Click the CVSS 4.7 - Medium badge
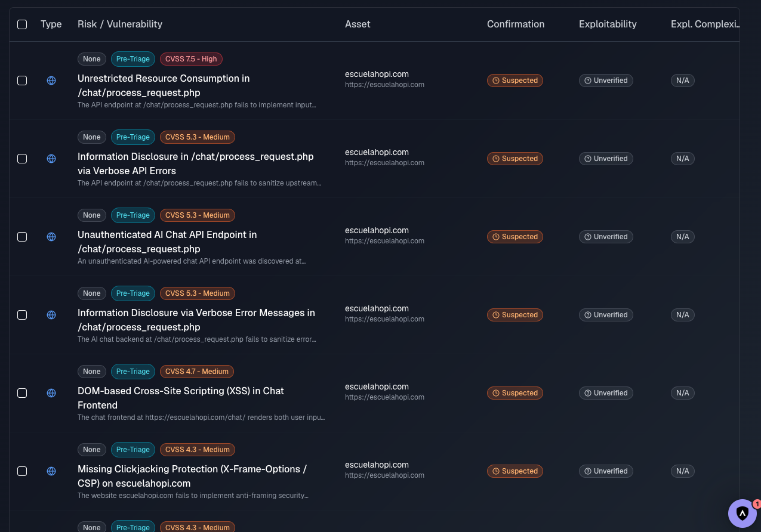 [x=197, y=372]
